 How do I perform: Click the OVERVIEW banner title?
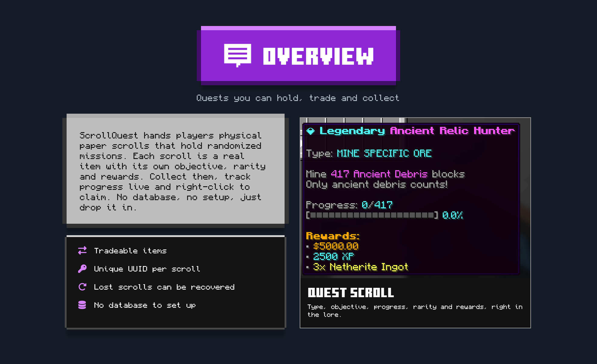click(318, 56)
